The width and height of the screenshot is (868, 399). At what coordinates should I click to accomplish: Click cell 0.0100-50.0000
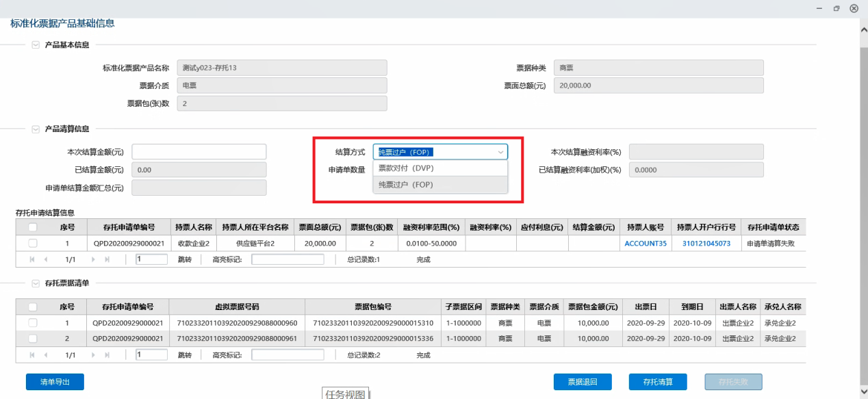pyautogui.click(x=431, y=243)
